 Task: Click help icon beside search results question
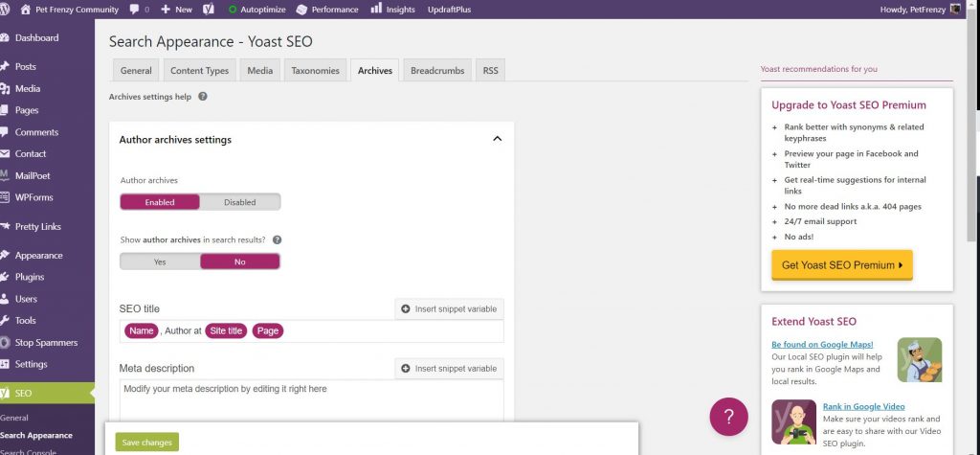click(277, 239)
